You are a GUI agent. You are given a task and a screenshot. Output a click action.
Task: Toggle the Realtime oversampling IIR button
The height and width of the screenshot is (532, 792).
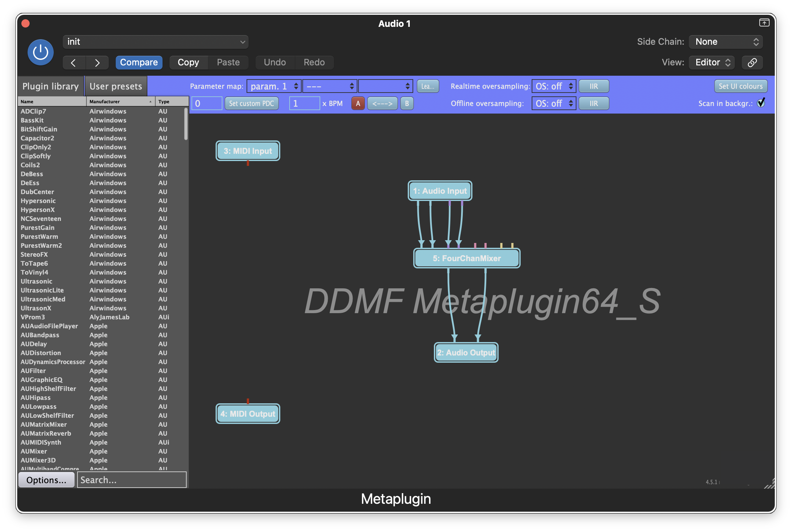pos(594,86)
